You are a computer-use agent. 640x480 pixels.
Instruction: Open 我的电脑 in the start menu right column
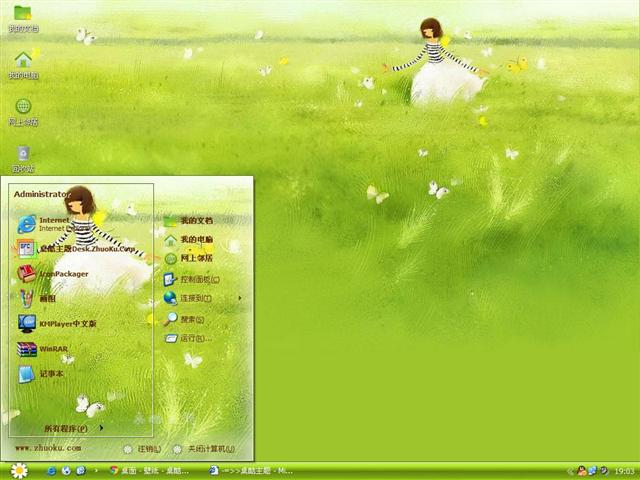(x=188, y=240)
